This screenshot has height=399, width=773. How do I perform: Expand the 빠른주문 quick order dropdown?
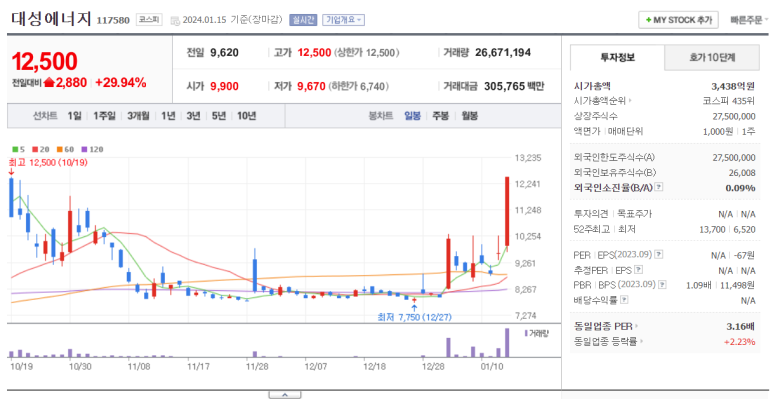(749, 20)
